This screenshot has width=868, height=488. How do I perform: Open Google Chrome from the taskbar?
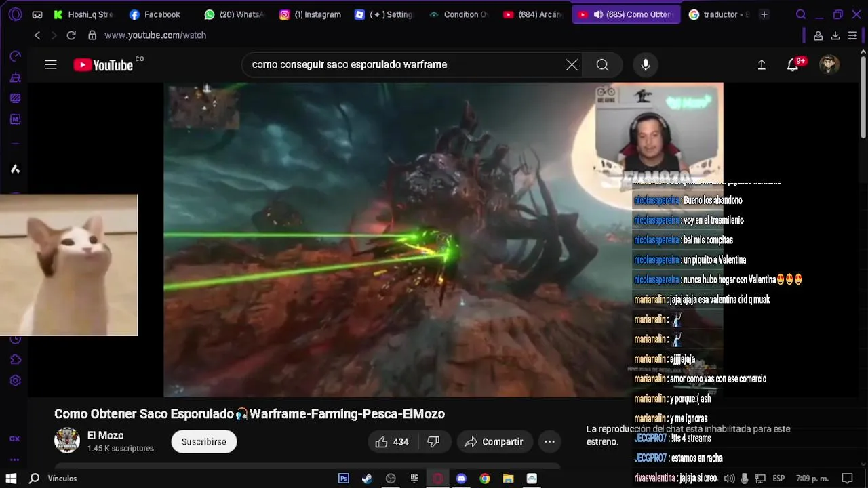(485, 479)
